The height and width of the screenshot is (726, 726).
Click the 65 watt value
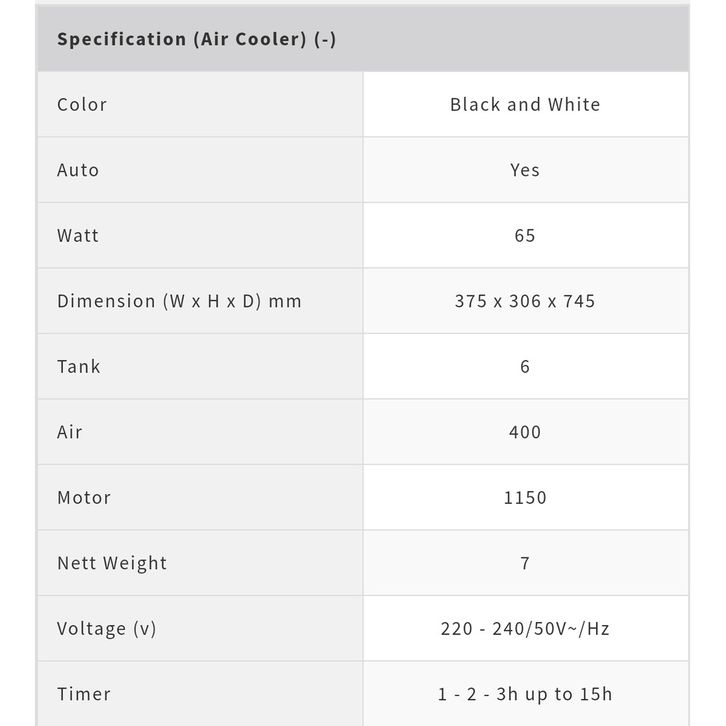click(525, 236)
